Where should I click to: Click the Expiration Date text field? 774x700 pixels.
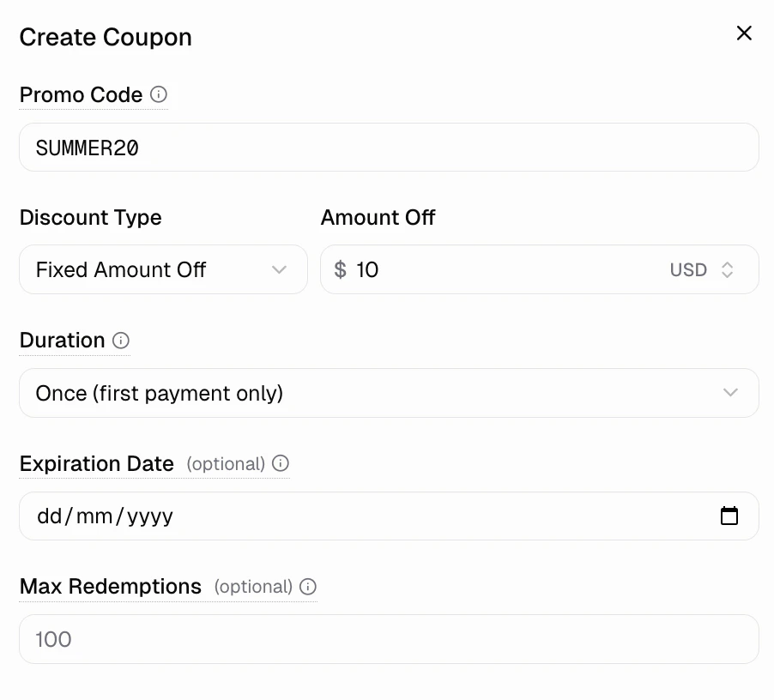343,516
